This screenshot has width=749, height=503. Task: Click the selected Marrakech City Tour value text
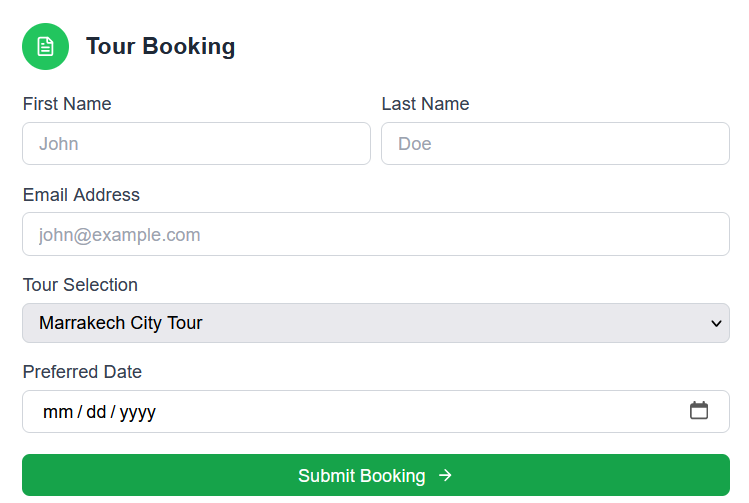121,323
